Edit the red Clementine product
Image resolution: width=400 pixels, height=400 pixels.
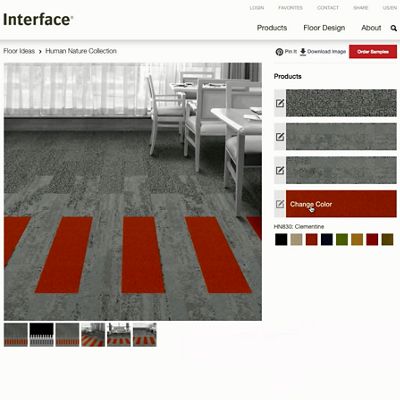280,204
